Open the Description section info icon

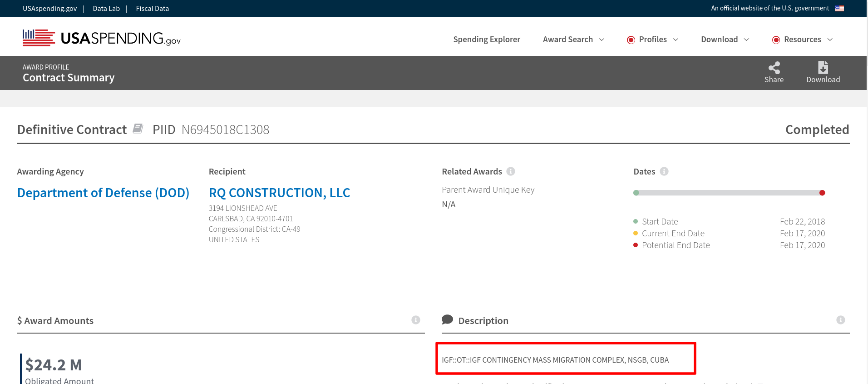[x=841, y=320]
